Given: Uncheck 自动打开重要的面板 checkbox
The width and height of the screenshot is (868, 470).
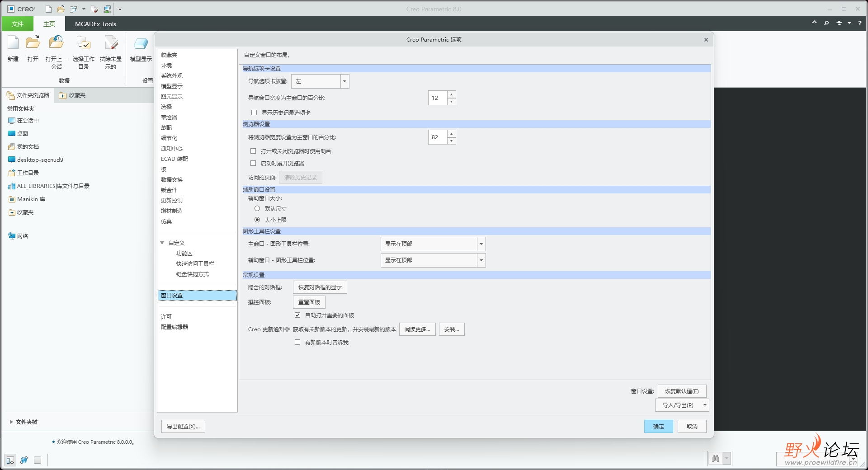Looking at the screenshot, I should coord(297,315).
